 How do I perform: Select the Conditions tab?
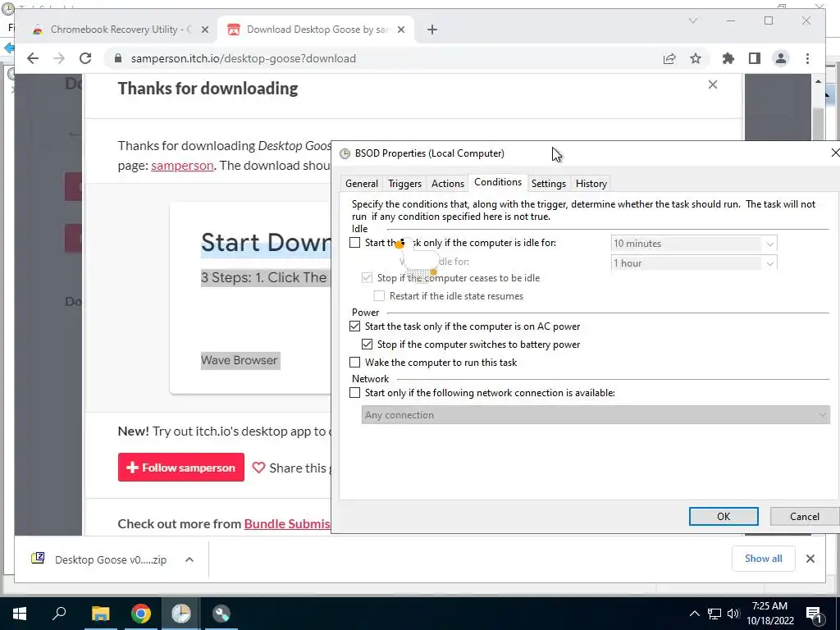coord(498,182)
